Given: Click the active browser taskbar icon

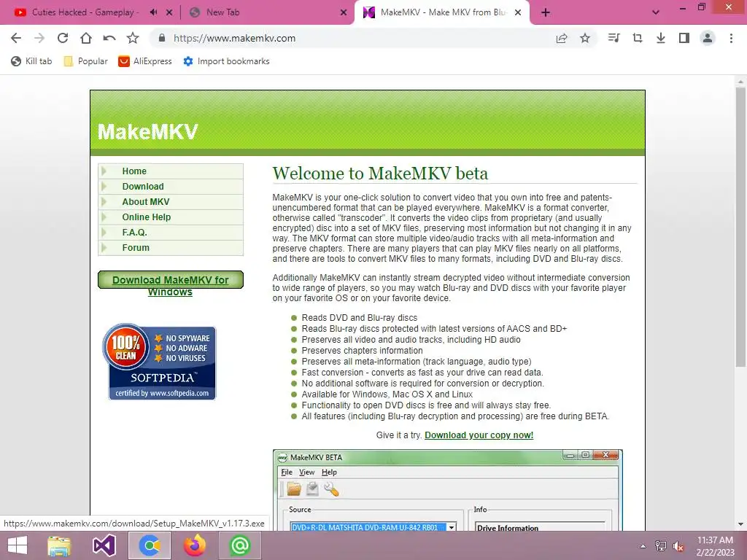Looking at the screenshot, I should click(x=150, y=545).
